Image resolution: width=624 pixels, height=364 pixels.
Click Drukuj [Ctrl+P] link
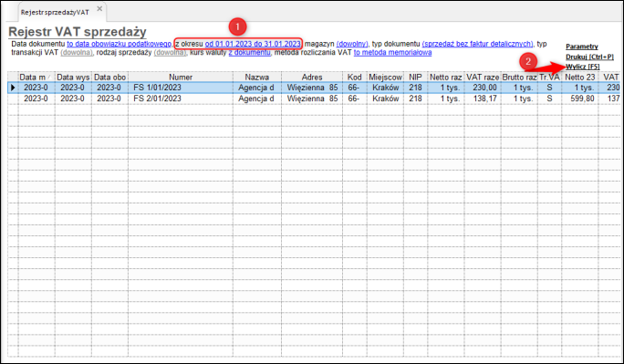click(x=589, y=57)
